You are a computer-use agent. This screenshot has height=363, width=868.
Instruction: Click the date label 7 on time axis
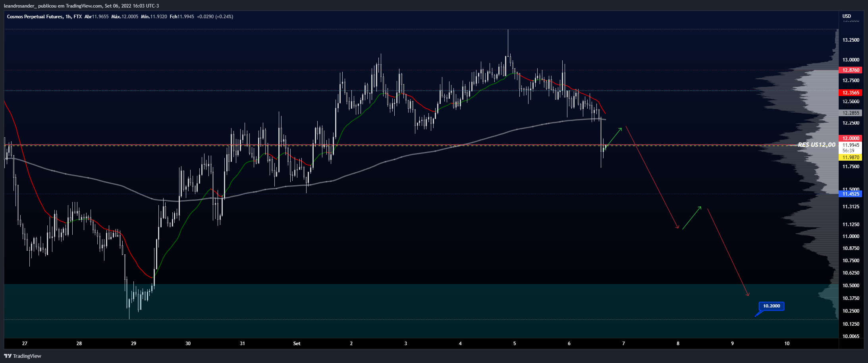pos(623,344)
